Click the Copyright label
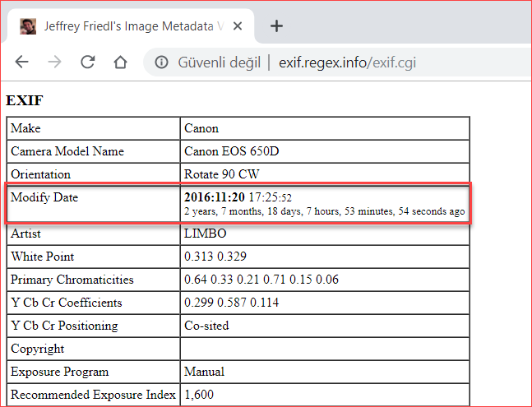 [x=37, y=349]
